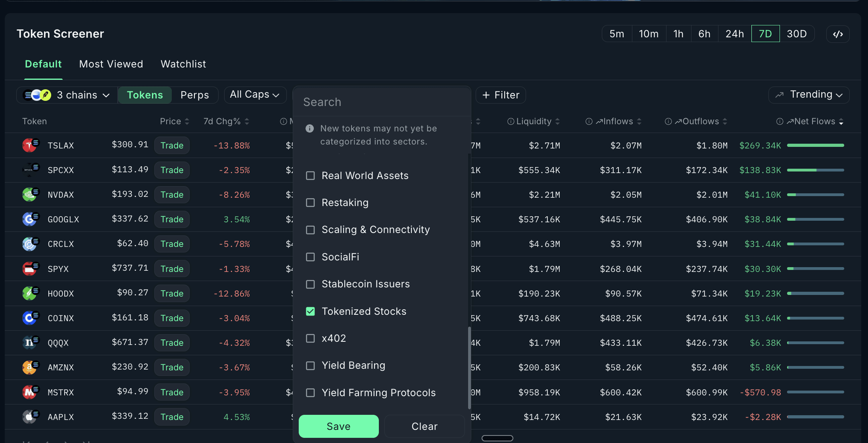Image resolution: width=868 pixels, height=443 pixels.
Task: Click the info icon beside Outflows header
Action: click(x=668, y=121)
